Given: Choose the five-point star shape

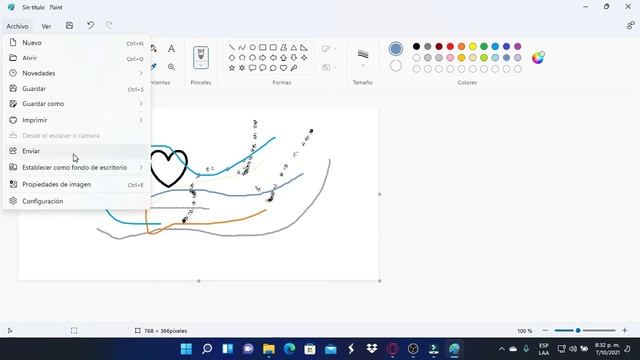Looking at the screenshot, I should (232, 68).
